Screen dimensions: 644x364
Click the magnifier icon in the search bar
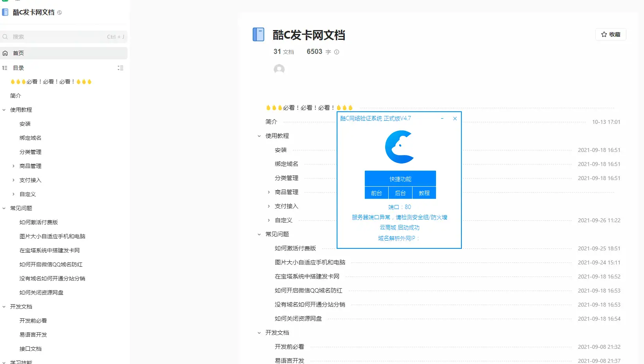(5, 36)
